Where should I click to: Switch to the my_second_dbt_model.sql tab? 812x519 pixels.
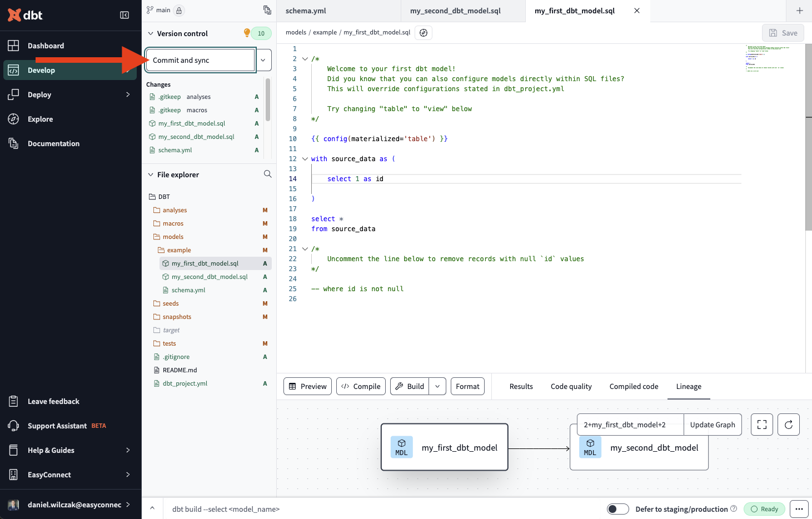[x=463, y=11]
